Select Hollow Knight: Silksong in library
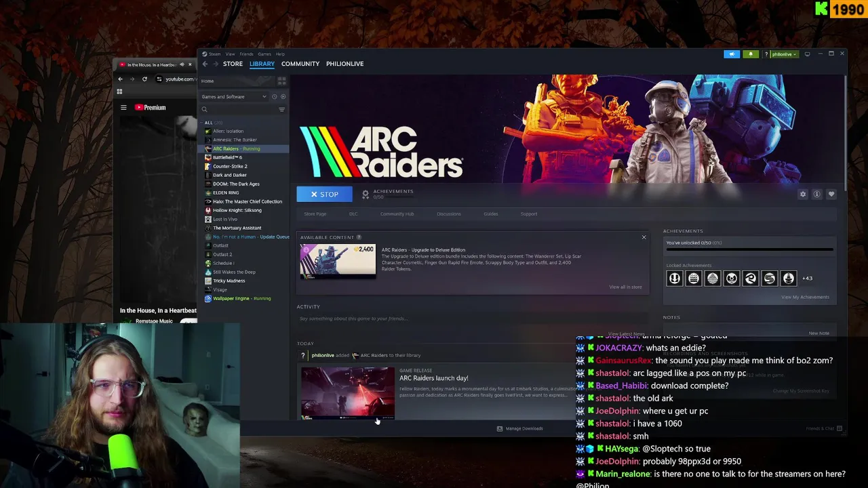Screen dimensions: 868x488 click(237, 211)
